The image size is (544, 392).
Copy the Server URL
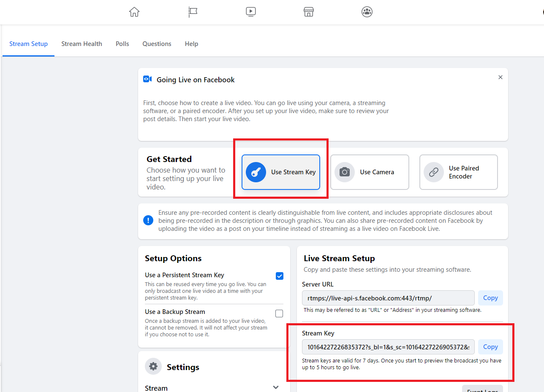(x=490, y=298)
